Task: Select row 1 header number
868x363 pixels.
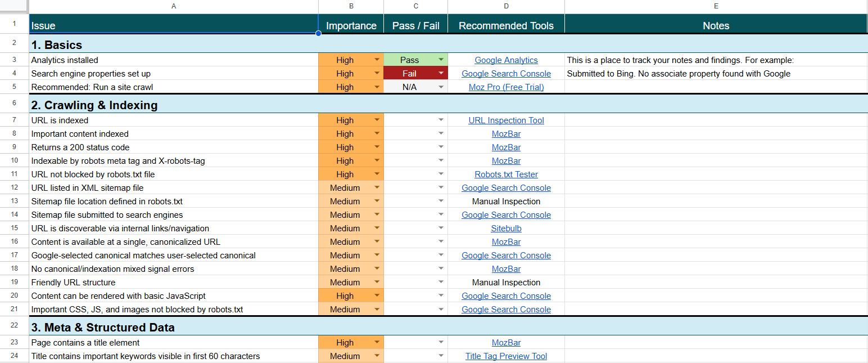Action: (x=14, y=24)
